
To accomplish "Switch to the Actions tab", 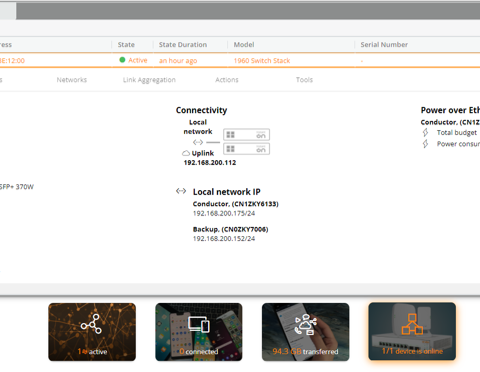I will (227, 80).
